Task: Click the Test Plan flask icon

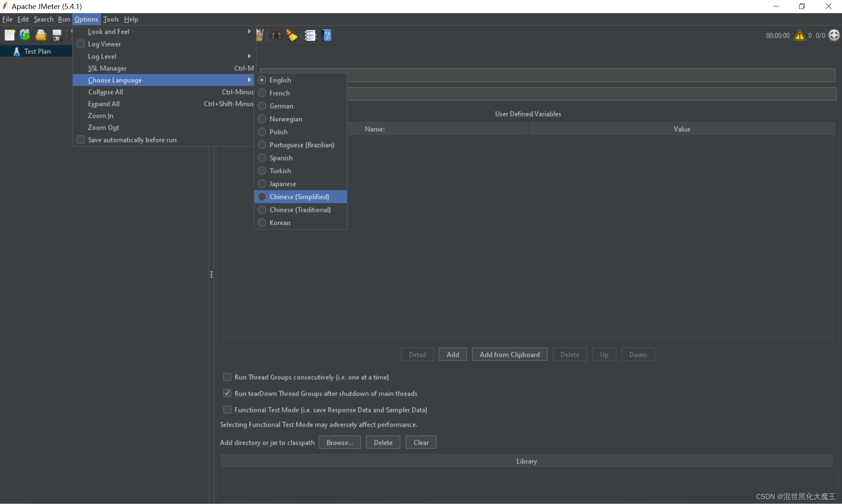Action: coord(16,51)
